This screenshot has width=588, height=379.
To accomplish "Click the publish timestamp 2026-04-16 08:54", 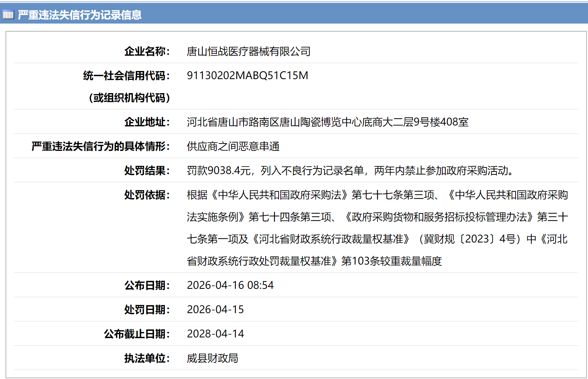I will (230, 285).
